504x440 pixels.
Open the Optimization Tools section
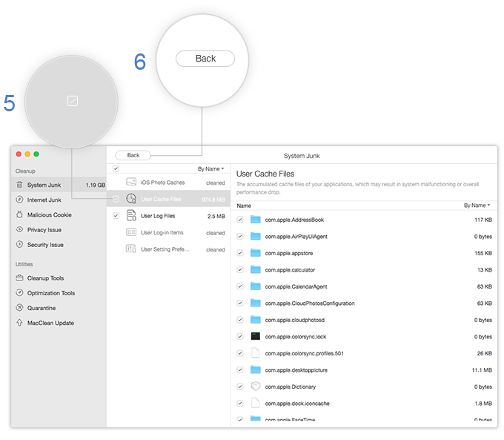59,293
